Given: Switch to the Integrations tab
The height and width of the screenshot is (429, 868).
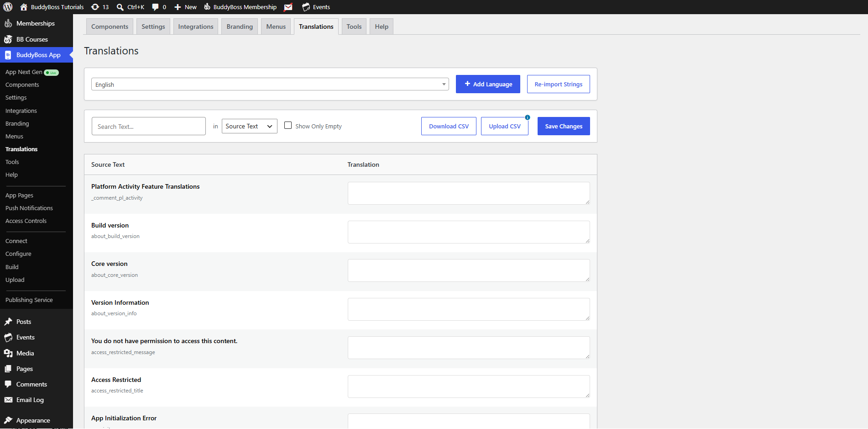Looking at the screenshot, I should point(196,26).
